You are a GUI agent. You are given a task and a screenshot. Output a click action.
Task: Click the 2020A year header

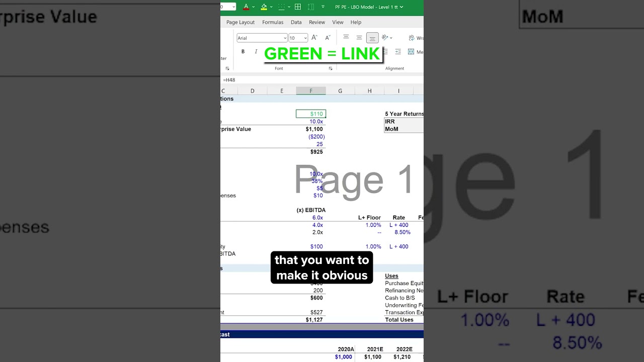[x=346, y=349]
